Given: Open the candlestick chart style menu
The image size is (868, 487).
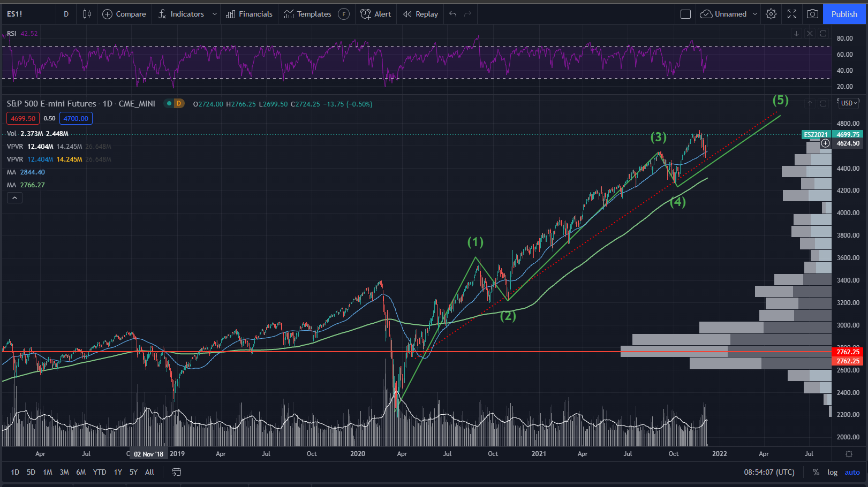Looking at the screenshot, I should 87,14.
